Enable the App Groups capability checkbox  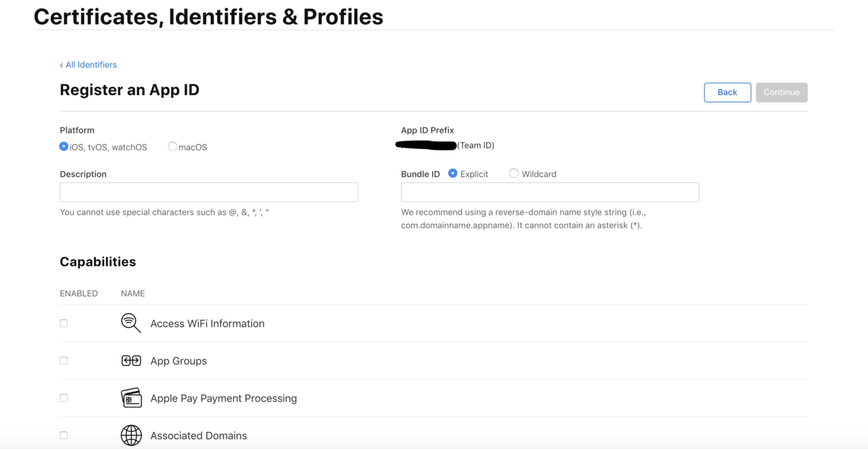coord(64,361)
